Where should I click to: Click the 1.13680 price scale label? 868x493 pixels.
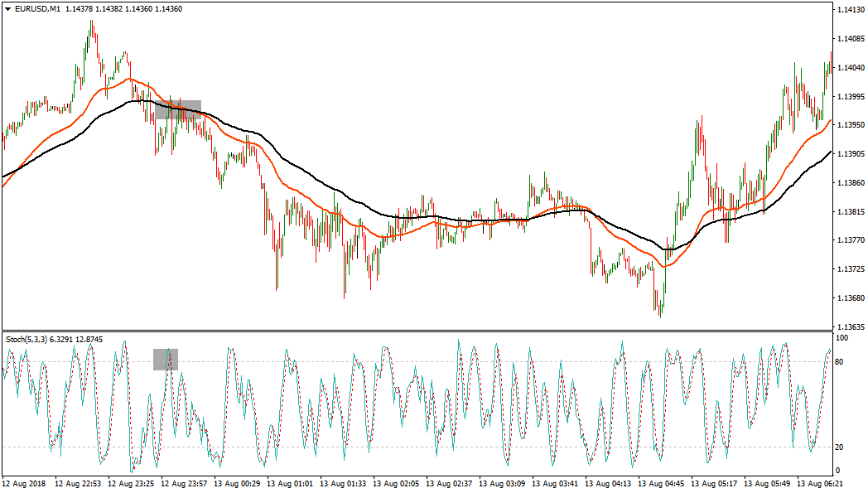click(x=850, y=298)
